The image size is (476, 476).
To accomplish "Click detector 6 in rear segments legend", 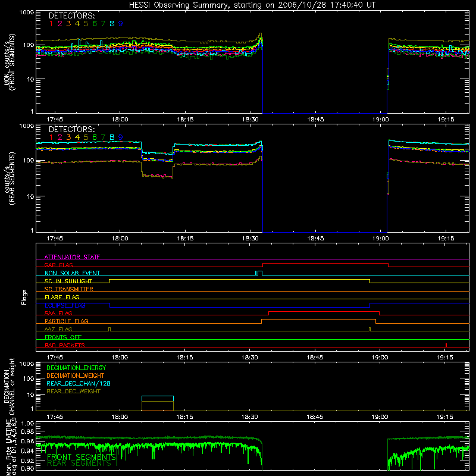I will (x=95, y=137).
